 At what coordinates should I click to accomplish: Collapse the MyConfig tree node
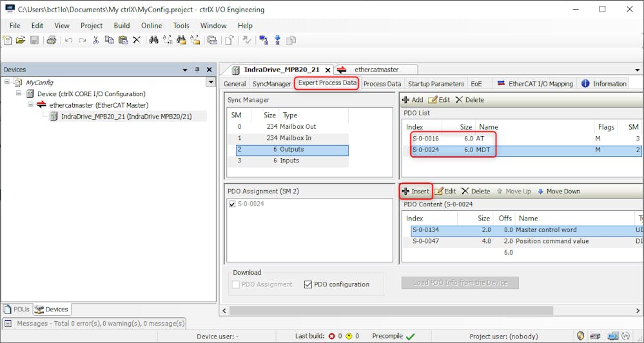[6, 82]
